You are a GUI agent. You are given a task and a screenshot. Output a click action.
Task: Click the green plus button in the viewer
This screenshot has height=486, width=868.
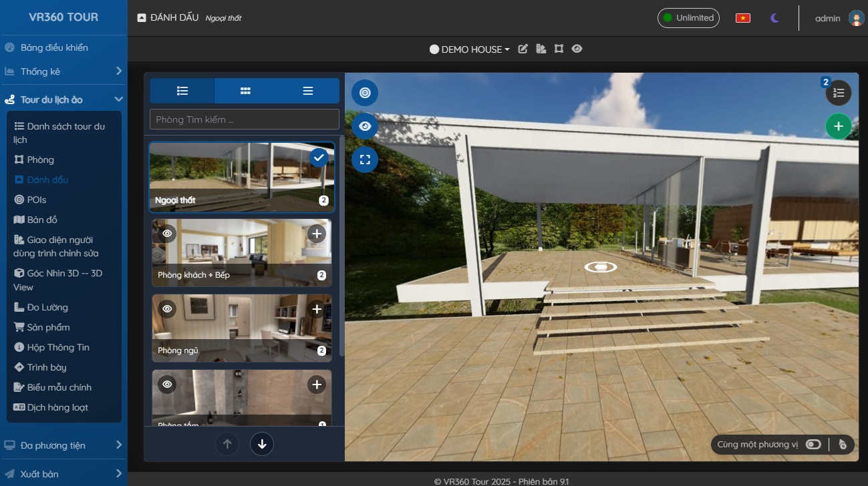click(x=838, y=126)
